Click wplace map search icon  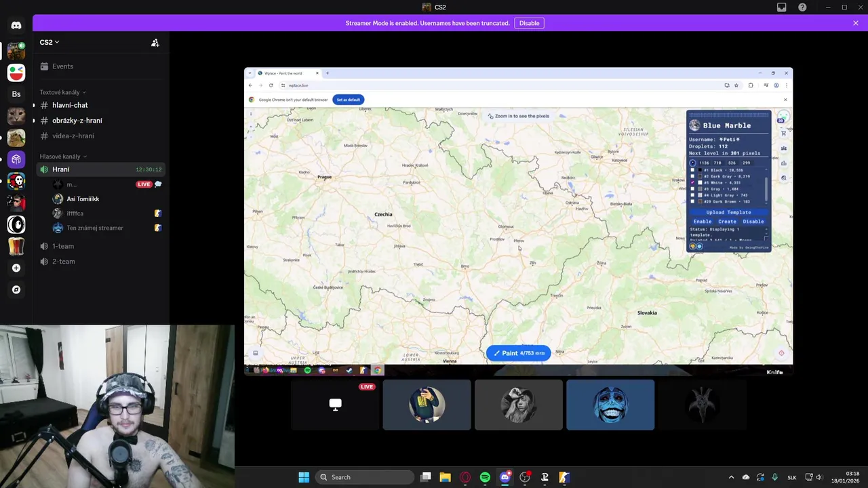point(784,178)
